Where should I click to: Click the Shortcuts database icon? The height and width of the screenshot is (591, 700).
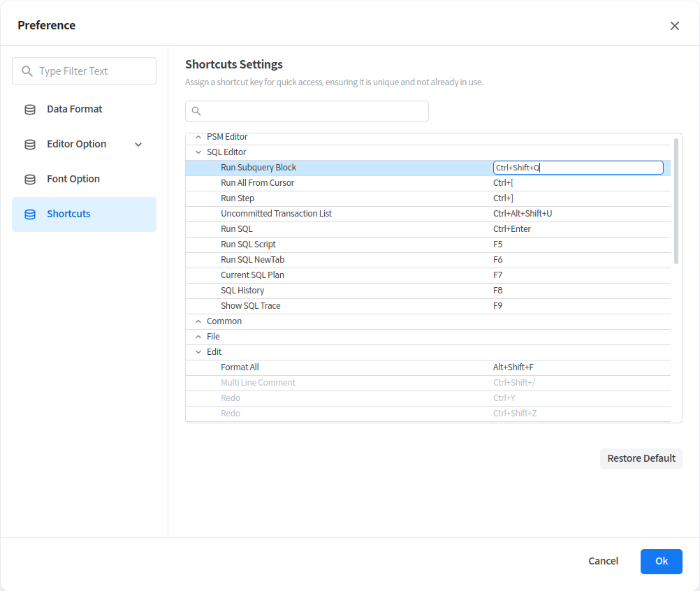pyautogui.click(x=30, y=214)
